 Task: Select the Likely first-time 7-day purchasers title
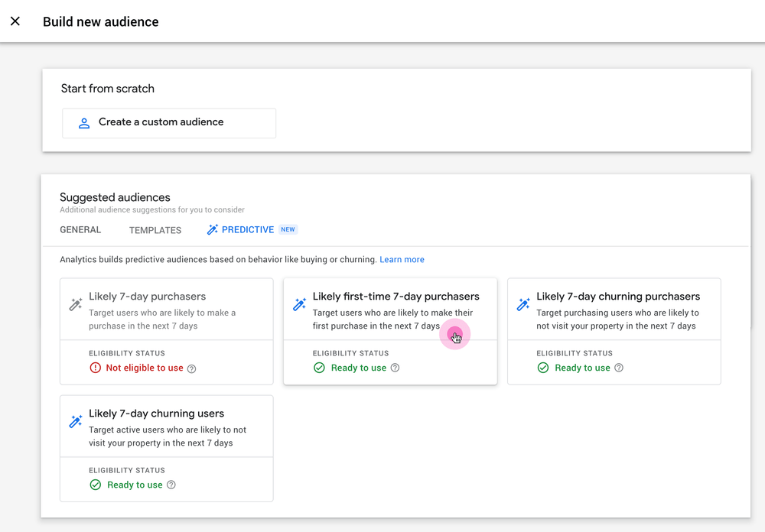396,297
